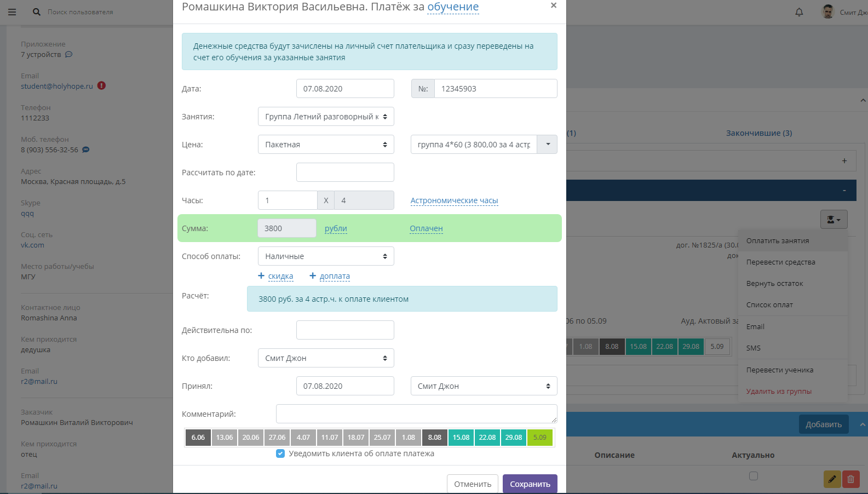The image size is (868, 494).
Task: Open price package dropdown arrow button
Action: pos(548,145)
